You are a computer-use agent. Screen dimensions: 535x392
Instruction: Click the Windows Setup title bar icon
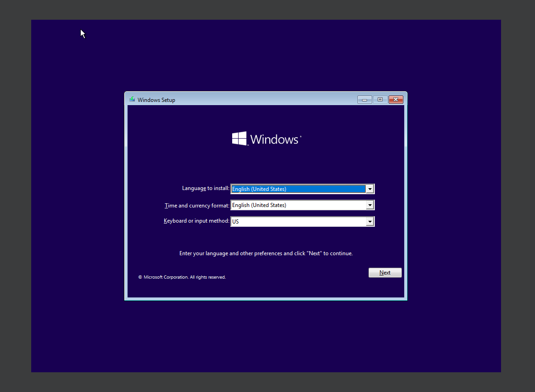[x=132, y=99]
